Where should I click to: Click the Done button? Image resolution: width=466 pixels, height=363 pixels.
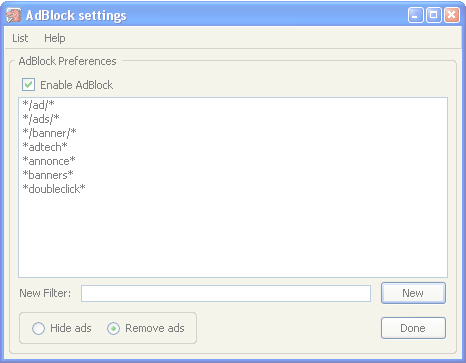coord(413,328)
